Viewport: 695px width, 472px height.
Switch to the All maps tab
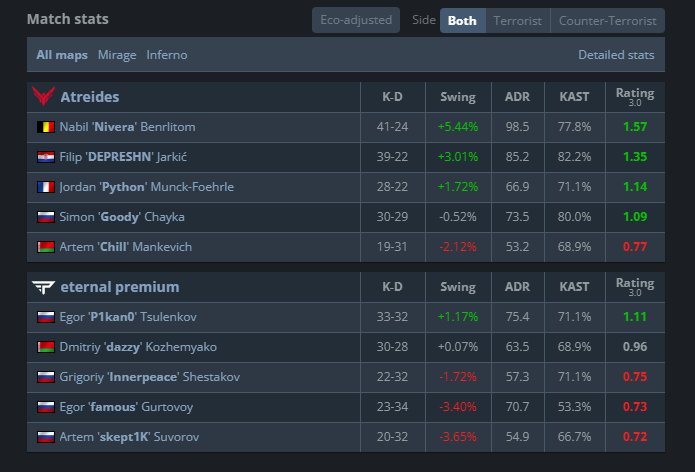(x=62, y=55)
